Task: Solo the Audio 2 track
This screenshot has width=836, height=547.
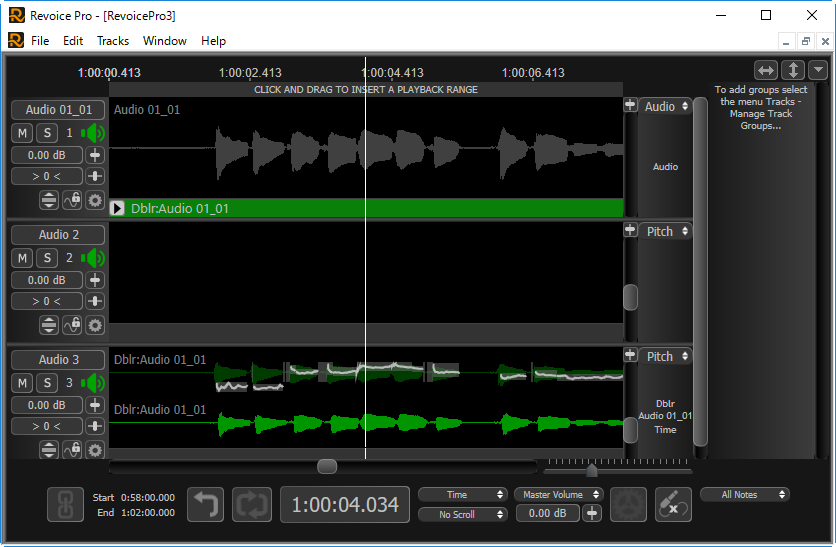Action: (x=47, y=259)
